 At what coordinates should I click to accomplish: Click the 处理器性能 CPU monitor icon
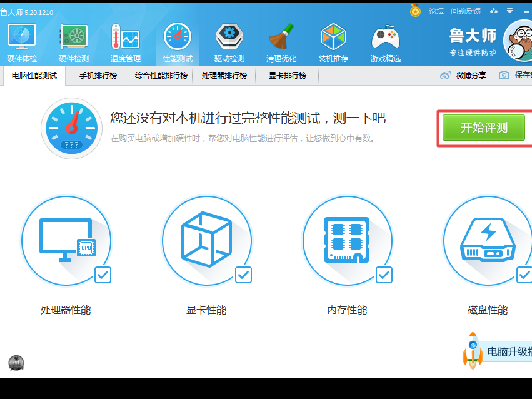66,241
